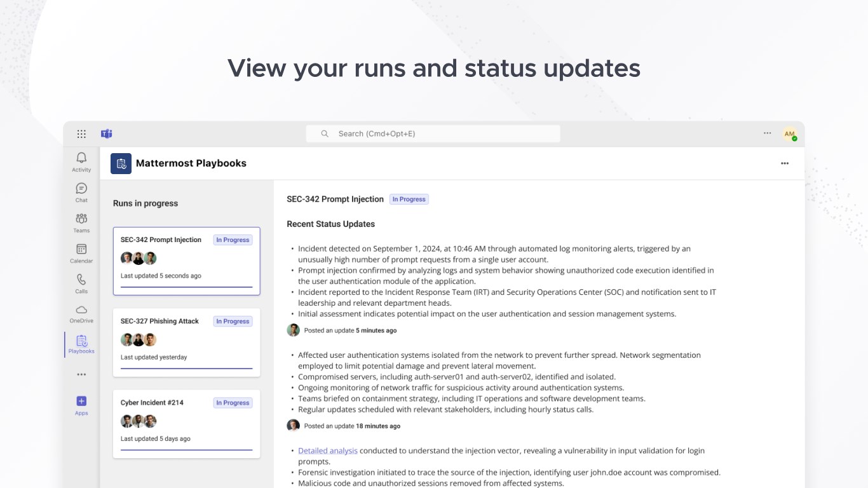Open the Apps store in sidebar

(x=81, y=405)
